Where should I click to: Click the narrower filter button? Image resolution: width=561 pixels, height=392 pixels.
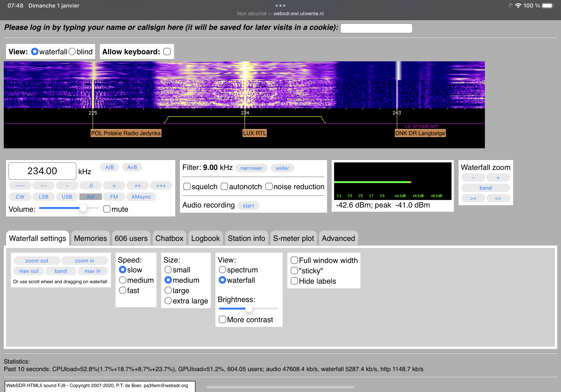251,168
